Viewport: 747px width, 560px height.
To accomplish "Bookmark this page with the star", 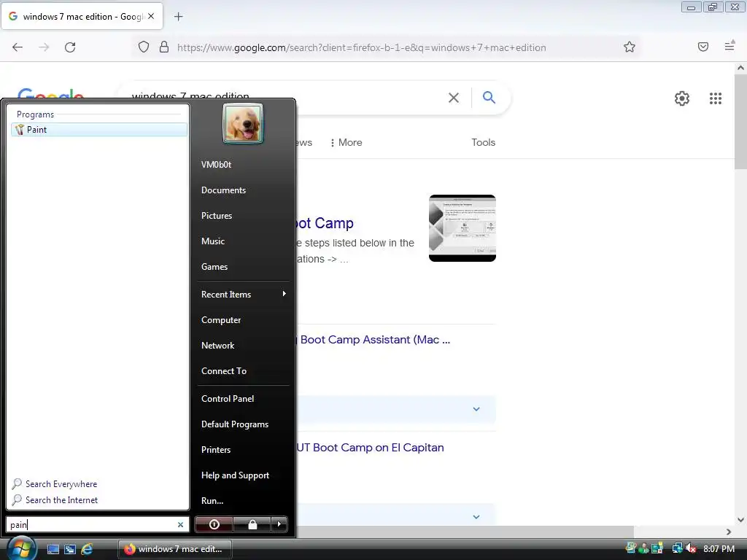I will click(630, 47).
